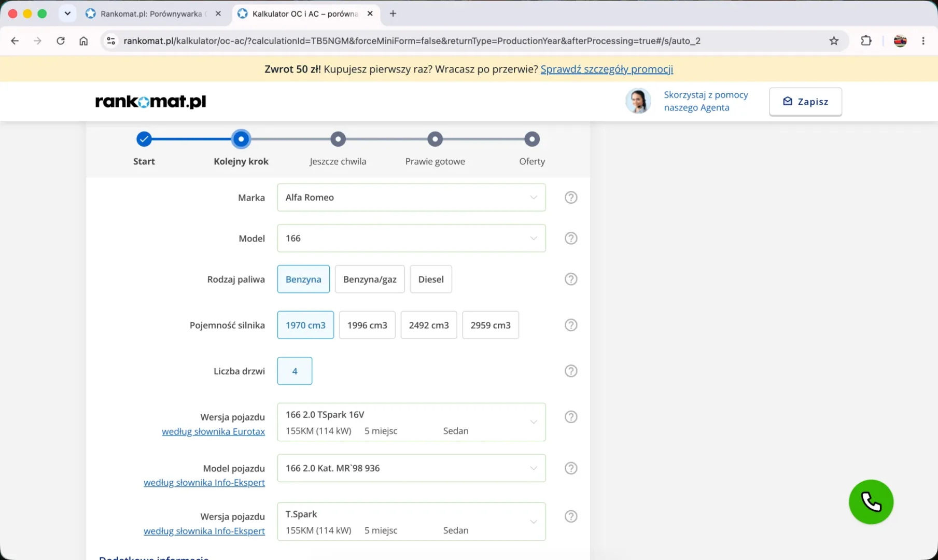The width and height of the screenshot is (938, 560).
Task: Bookmark this page with the star icon
Action: coord(834,41)
